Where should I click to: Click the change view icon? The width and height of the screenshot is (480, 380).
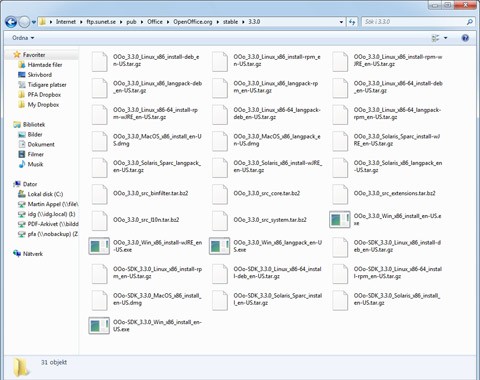435,38
